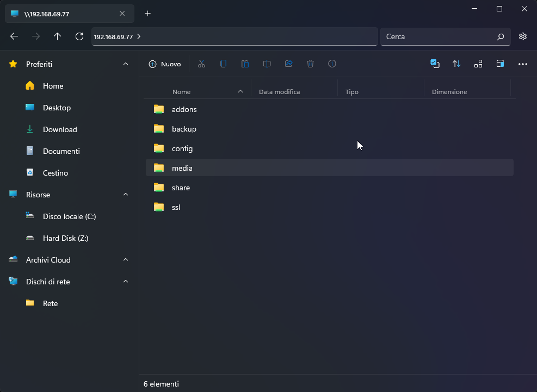This screenshot has width=537, height=392.
Task: Select the share folder
Action: tap(330, 188)
